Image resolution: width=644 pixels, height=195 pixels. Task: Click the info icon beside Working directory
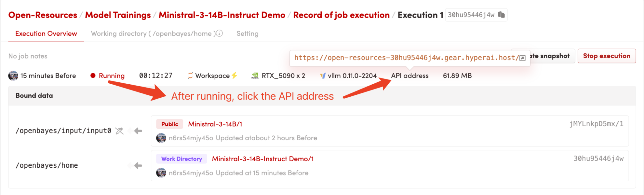coord(220,33)
